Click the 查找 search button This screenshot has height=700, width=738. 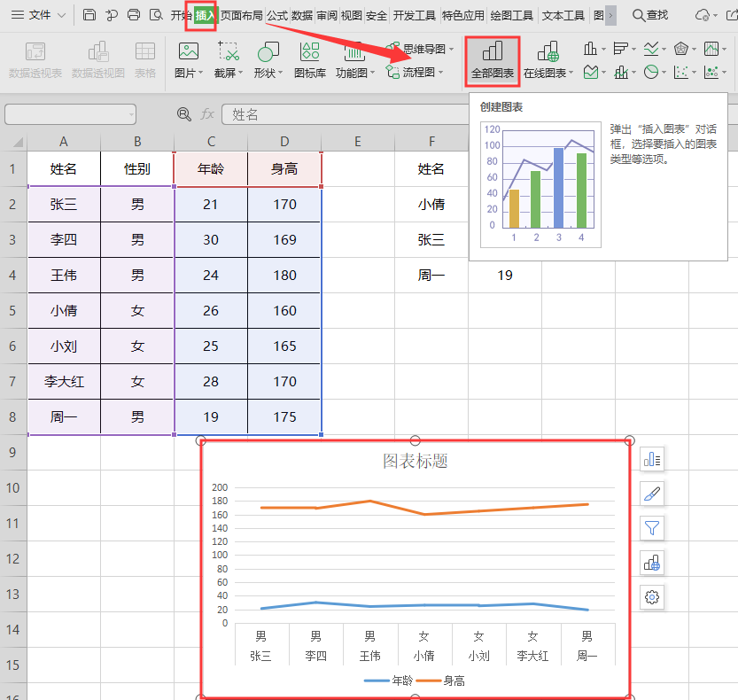point(650,16)
